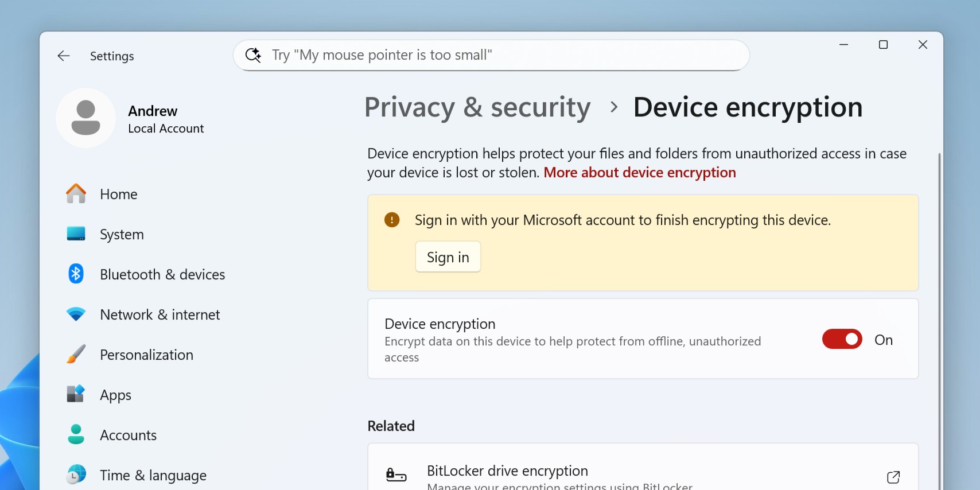This screenshot has width=980, height=490.
Task: Select the Network Wi-Fi icon
Action: [x=76, y=314]
